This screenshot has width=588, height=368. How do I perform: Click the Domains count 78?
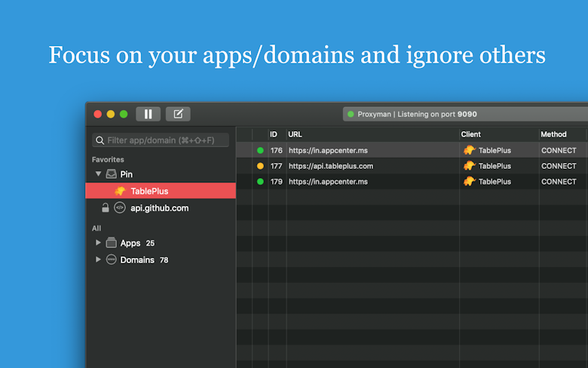tap(164, 260)
